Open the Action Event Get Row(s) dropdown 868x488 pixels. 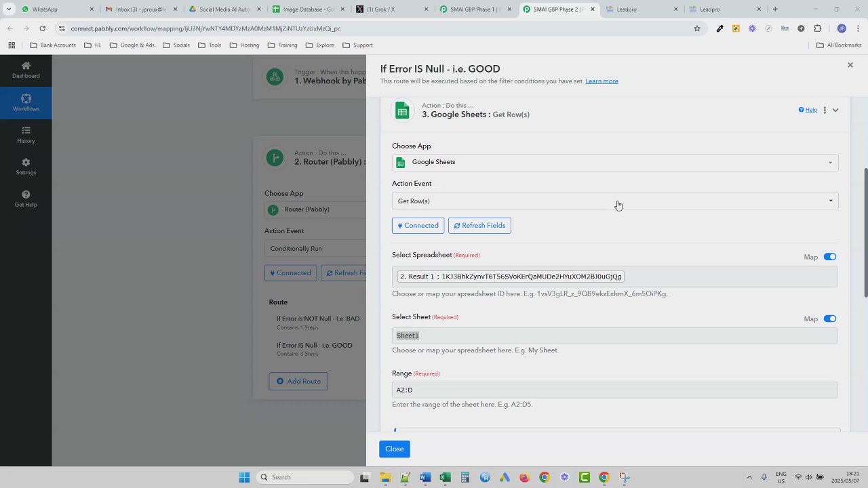[615, 201]
